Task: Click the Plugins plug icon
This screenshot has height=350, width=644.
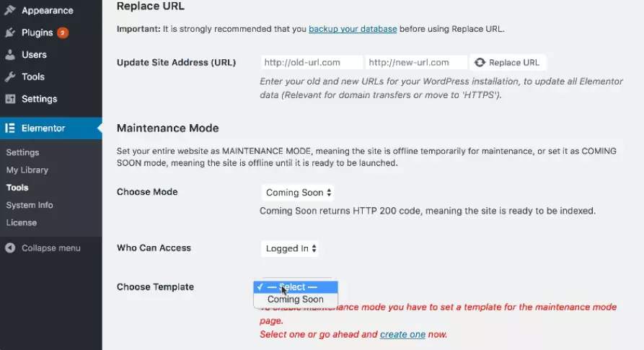Action: point(10,32)
